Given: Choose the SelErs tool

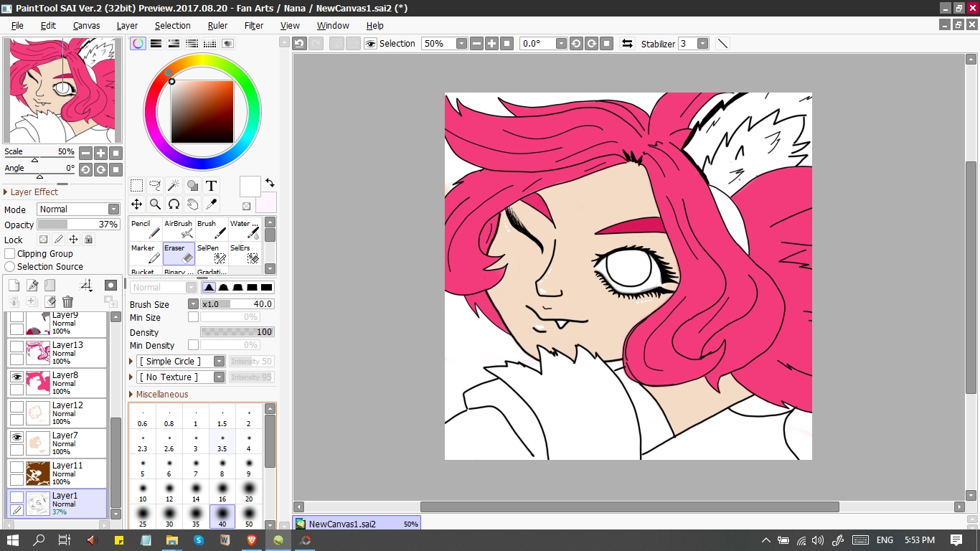Looking at the screenshot, I should tap(245, 254).
